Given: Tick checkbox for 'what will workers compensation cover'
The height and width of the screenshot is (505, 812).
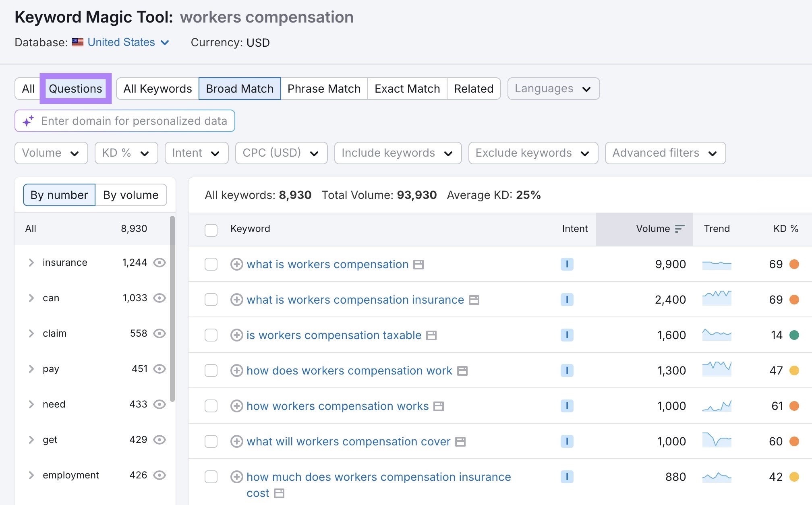Looking at the screenshot, I should click(x=211, y=441).
